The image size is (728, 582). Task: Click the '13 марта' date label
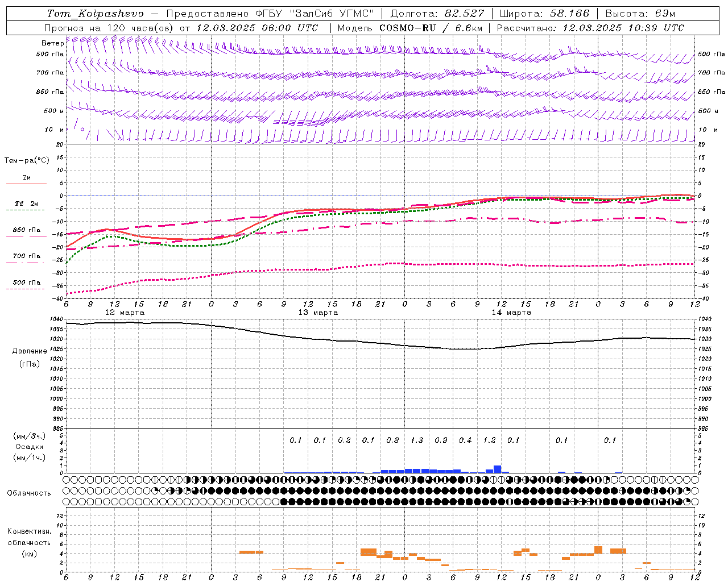pos(318,313)
